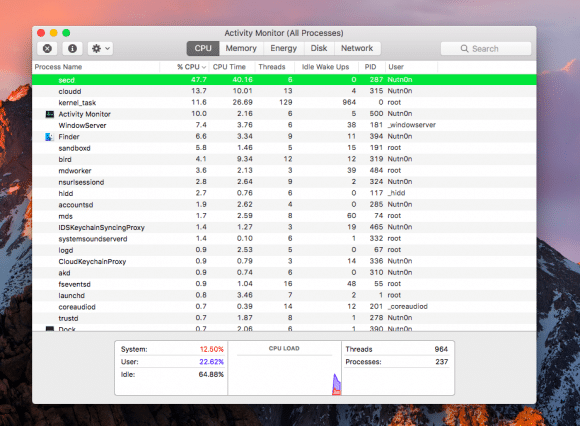Click the _coreaudiod user cell
Viewport: 580px width, 426px height.
(x=408, y=307)
